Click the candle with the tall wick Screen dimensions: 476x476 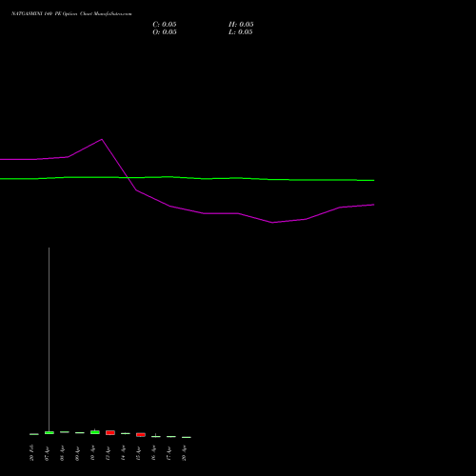click(x=50, y=432)
